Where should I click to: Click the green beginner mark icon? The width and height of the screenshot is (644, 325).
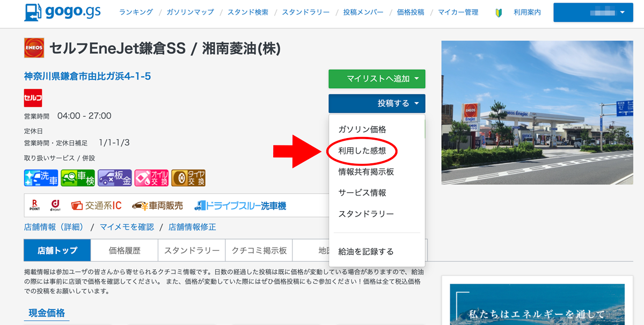[x=499, y=12]
